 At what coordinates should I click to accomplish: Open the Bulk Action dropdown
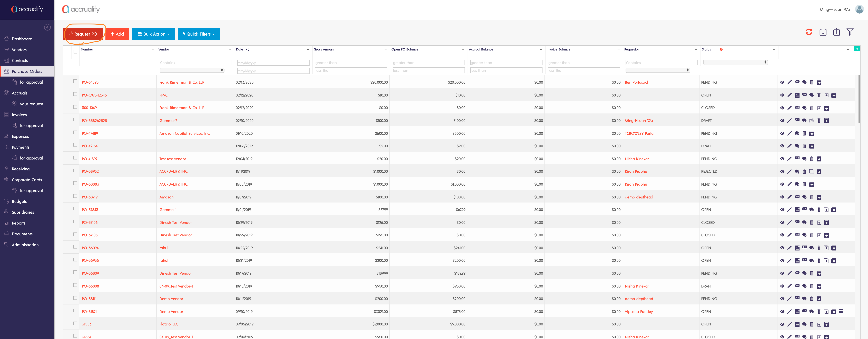click(153, 34)
